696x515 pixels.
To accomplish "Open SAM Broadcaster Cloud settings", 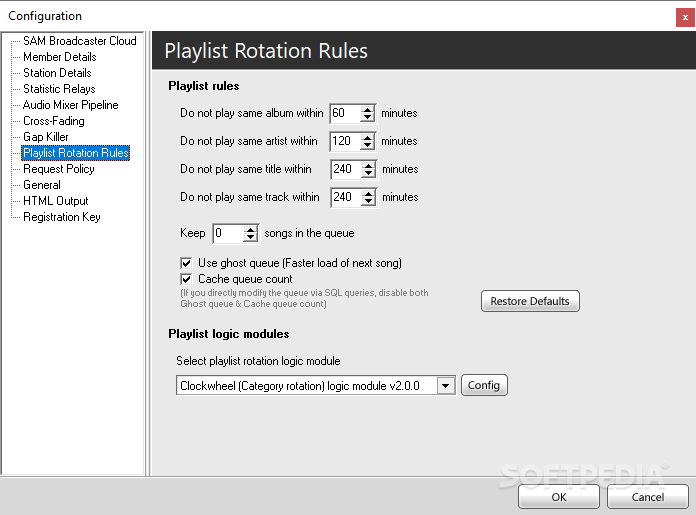I will (80, 41).
